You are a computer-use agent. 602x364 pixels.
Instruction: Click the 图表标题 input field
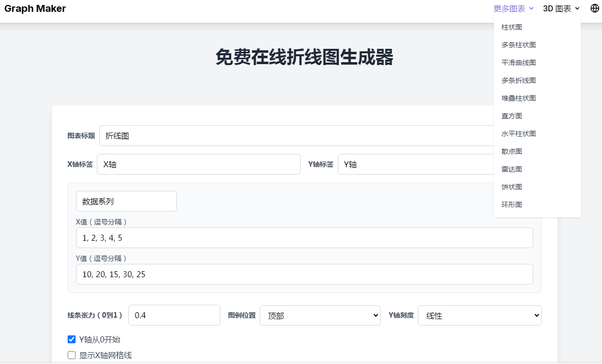[x=296, y=136]
